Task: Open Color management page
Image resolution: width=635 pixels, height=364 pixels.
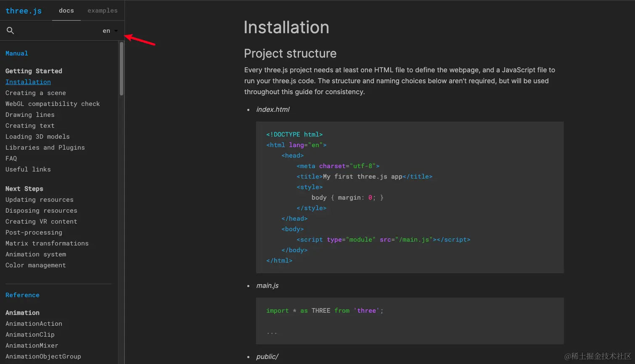Action: click(x=36, y=265)
